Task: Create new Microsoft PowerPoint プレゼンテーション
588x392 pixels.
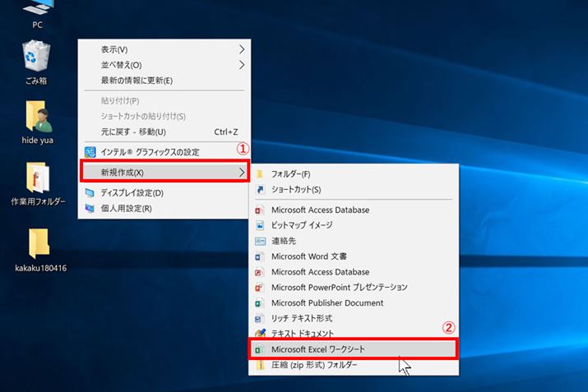Action: point(354,288)
